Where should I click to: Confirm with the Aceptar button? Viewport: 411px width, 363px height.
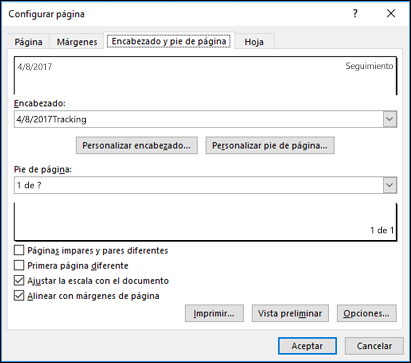point(307,346)
